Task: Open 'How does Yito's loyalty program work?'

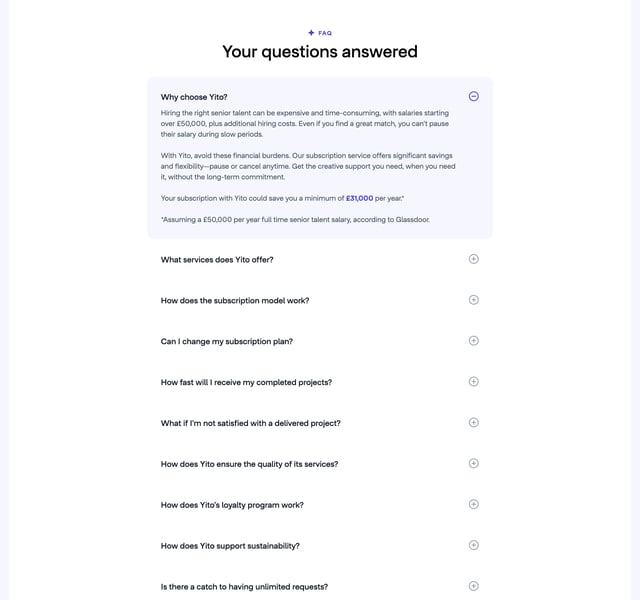Action: (x=232, y=506)
